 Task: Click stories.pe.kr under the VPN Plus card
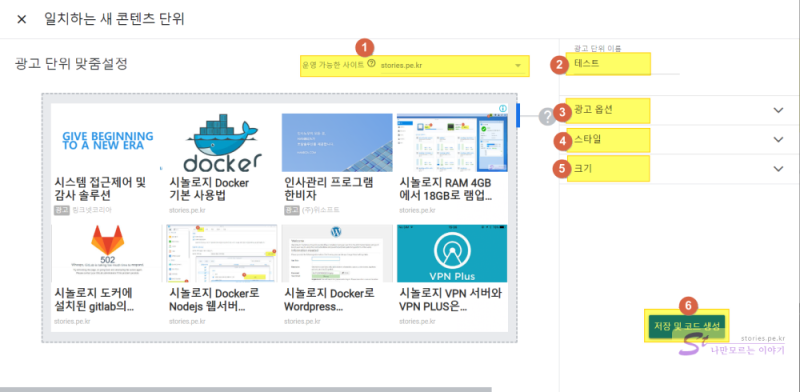tap(417, 321)
